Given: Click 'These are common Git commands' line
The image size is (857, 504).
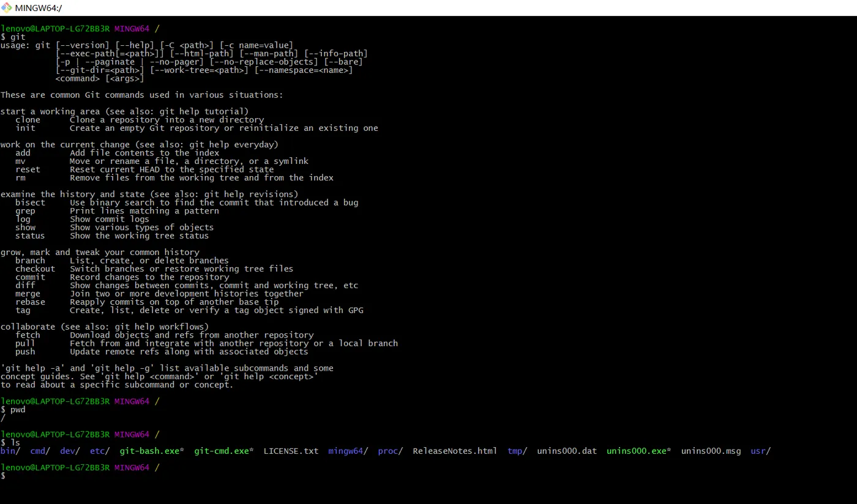Looking at the screenshot, I should tap(142, 95).
